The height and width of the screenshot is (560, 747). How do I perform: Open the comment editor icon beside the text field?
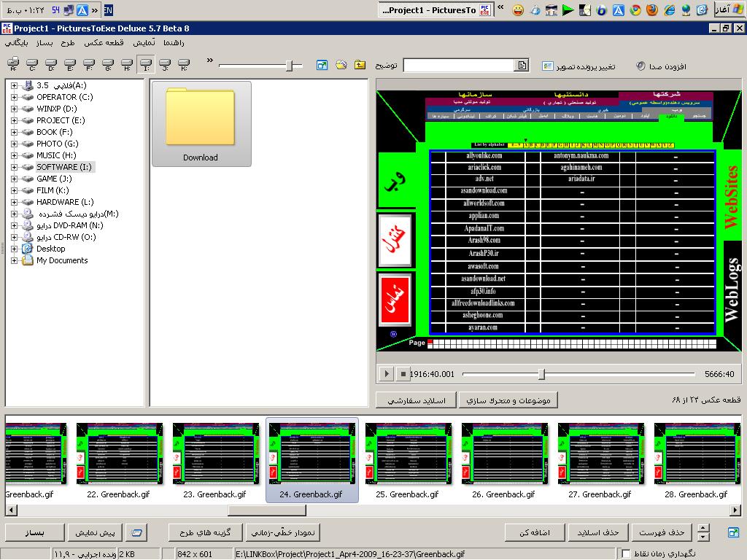click(522, 65)
